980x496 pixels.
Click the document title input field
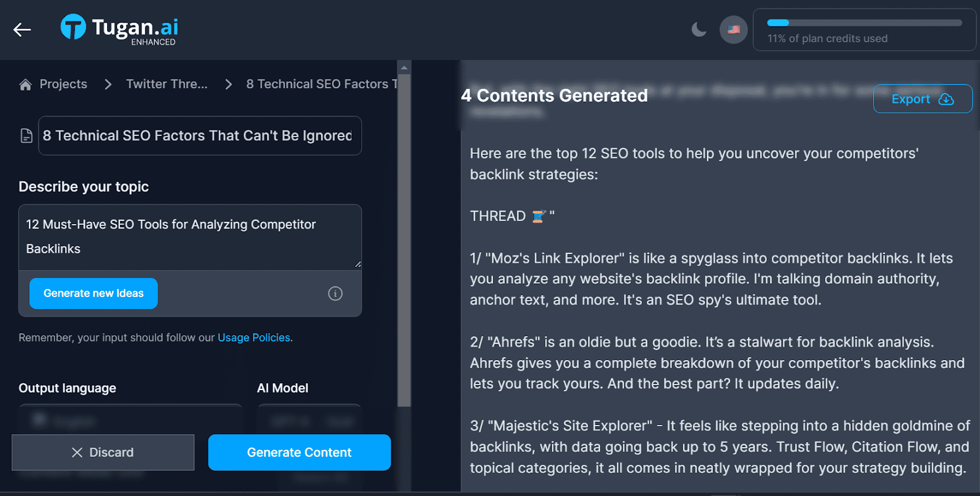pos(200,135)
